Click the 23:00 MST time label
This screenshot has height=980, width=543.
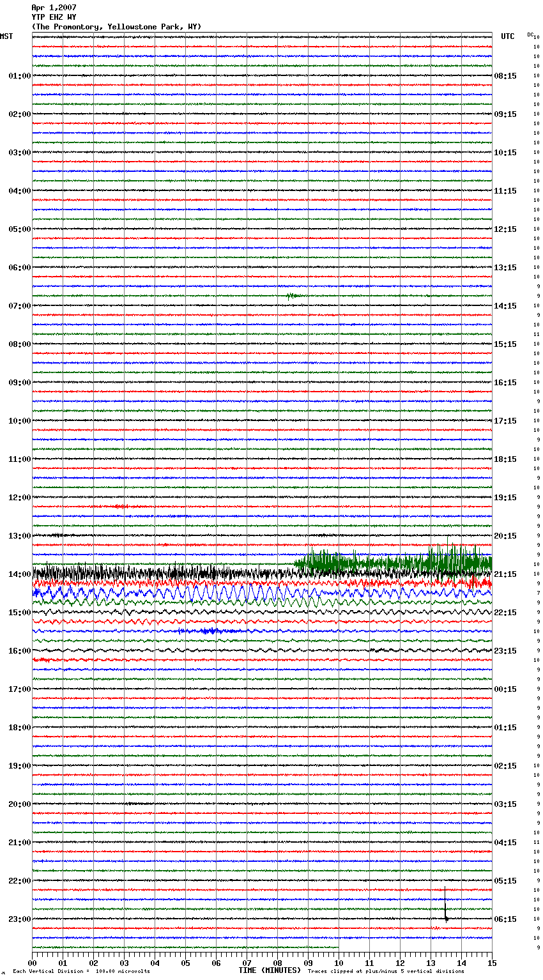(20, 919)
